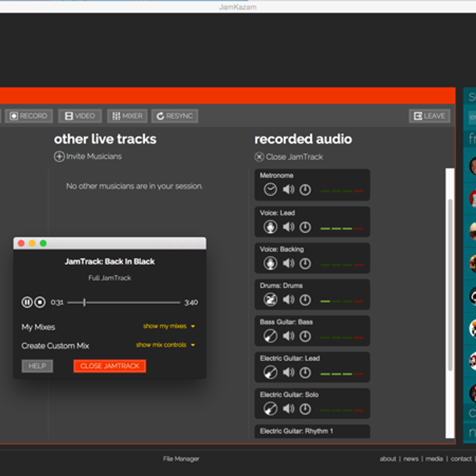Open the media footer link
Screen dimensions: 476x476
[434, 459]
